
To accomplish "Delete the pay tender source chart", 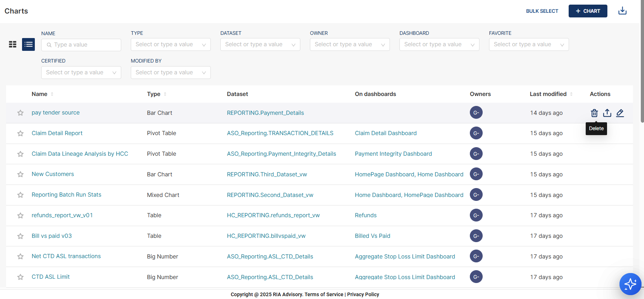I will pyautogui.click(x=594, y=113).
